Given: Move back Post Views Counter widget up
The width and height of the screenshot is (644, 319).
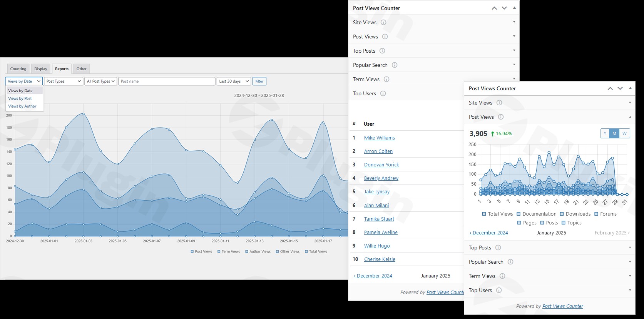Looking at the screenshot, I should (494, 8).
